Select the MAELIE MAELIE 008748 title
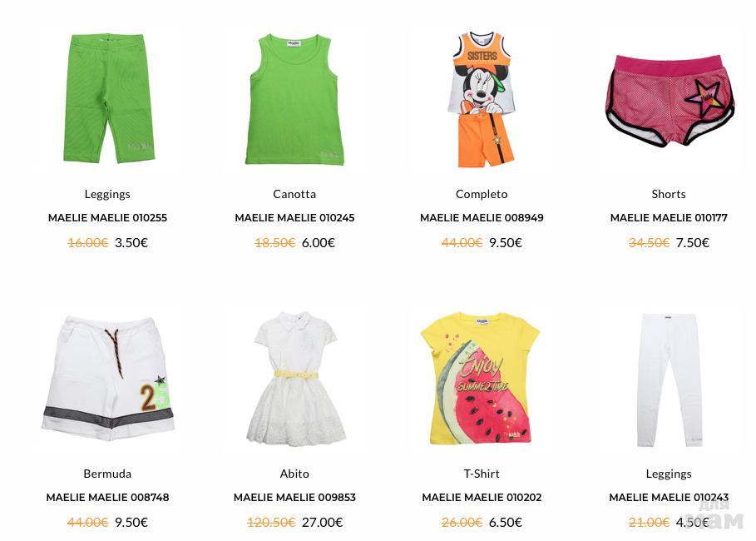The height and width of the screenshot is (541, 756). (107, 497)
